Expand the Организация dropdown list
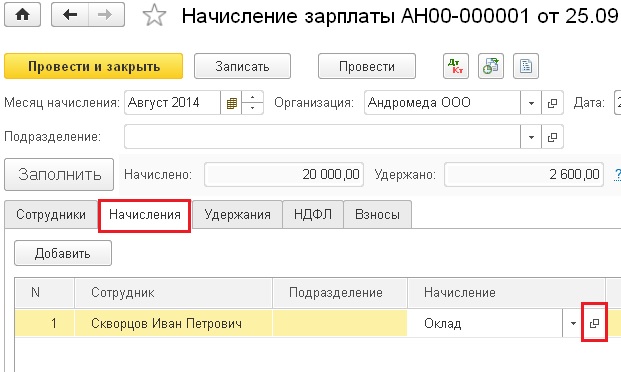The height and width of the screenshot is (372, 621). (531, 103)
